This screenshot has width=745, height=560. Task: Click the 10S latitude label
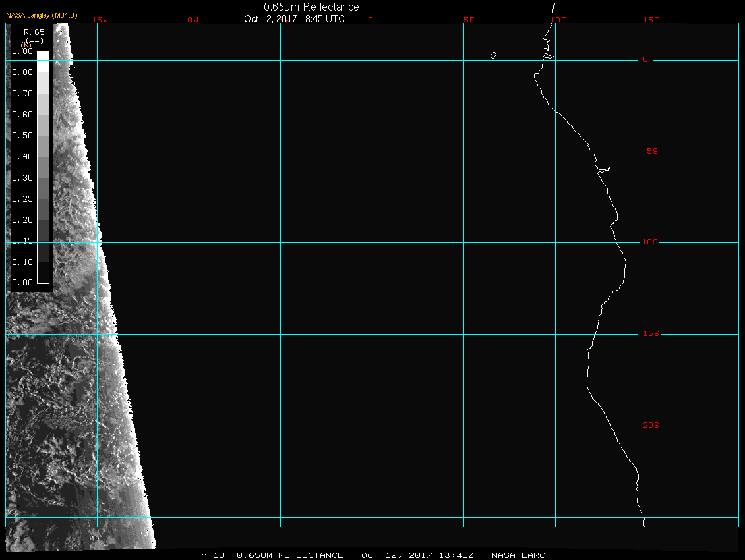pyautogui.click(x=650, y=242)
